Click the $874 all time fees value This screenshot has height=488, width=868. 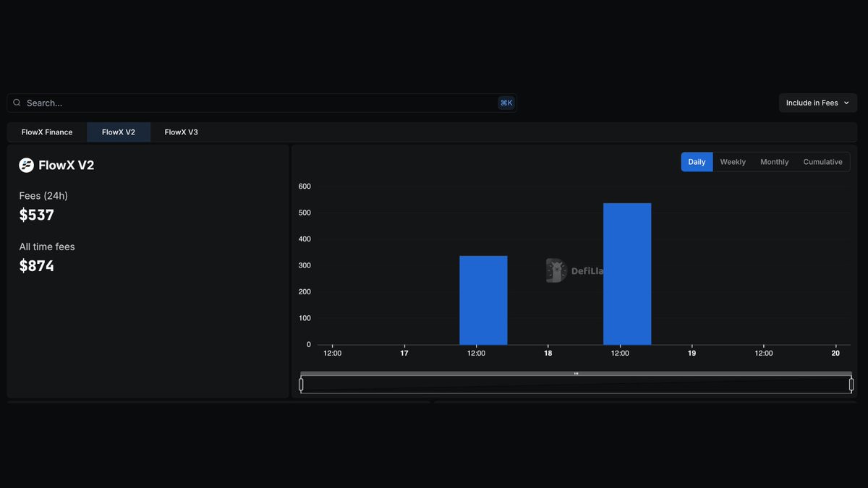pos(37,266)
